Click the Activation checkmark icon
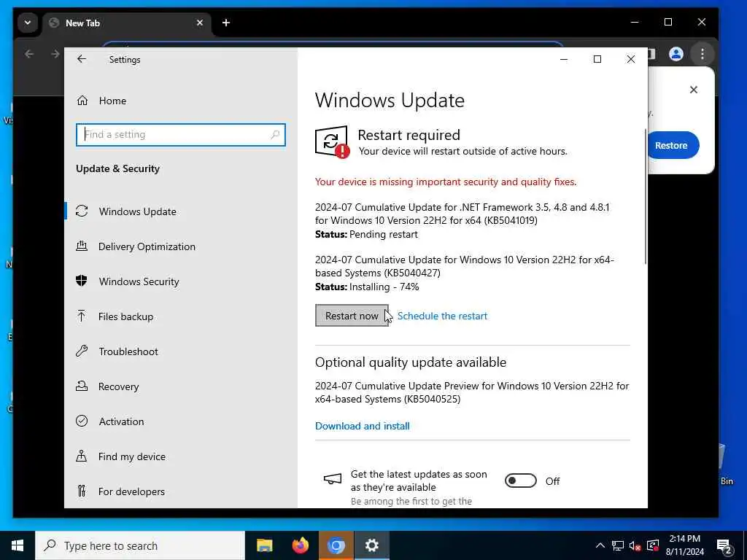The height and width of the screenshot is (560, 747). pyautogui.click(x=82, y=421)
